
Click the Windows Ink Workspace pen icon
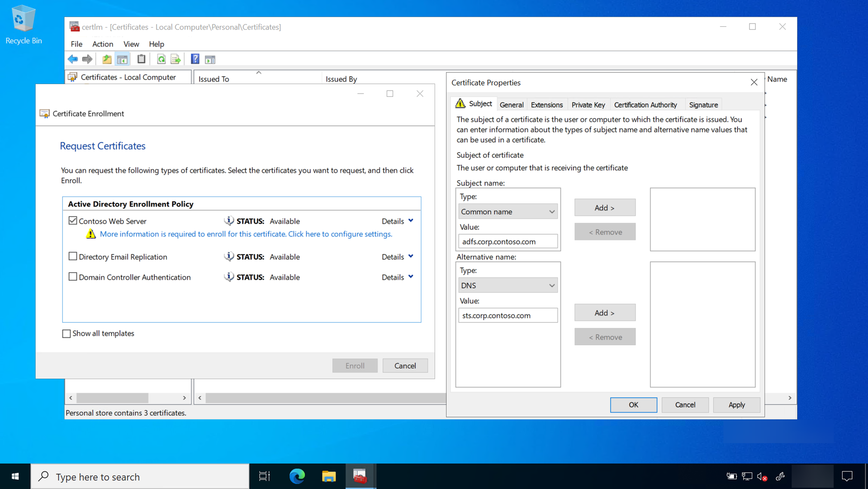click(x=780, y=476)
